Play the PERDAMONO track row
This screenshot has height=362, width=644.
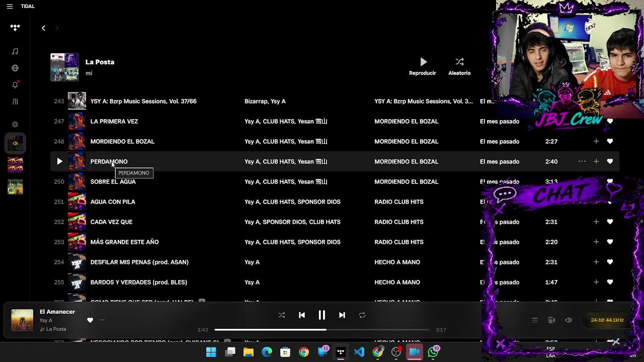point(59,161)
